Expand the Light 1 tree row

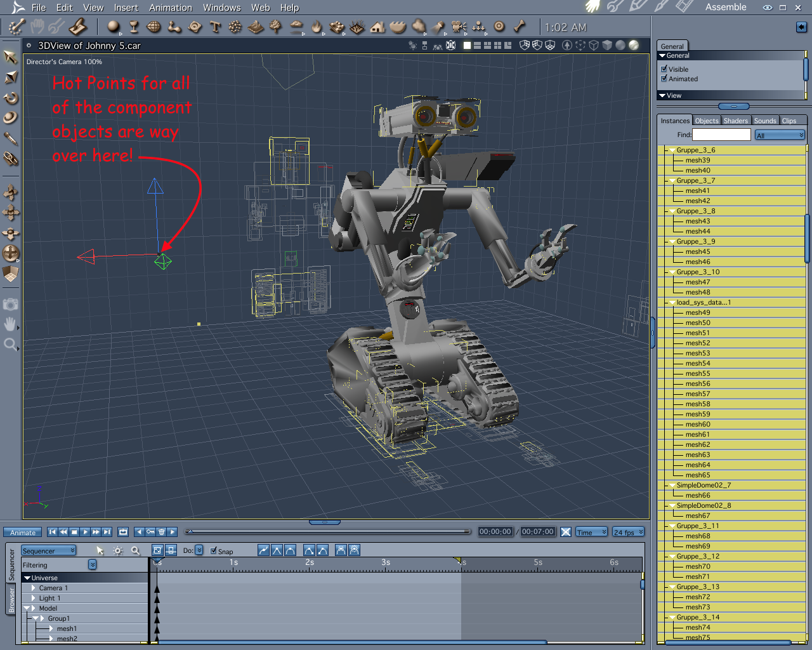point(34,598)
